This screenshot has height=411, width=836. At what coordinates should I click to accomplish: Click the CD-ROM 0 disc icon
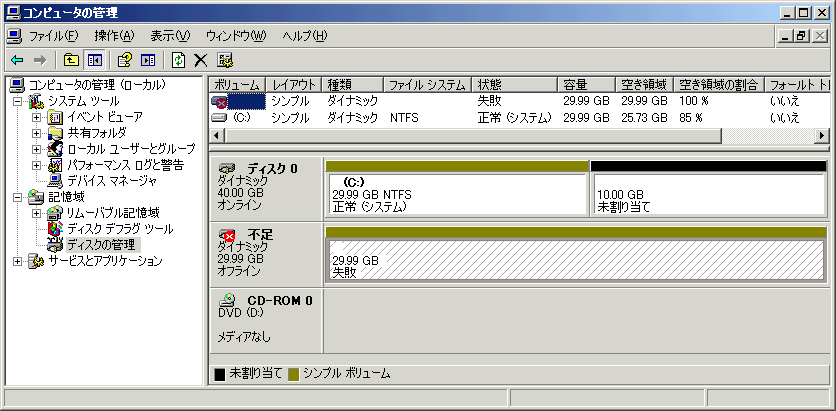tap(227, 299)
